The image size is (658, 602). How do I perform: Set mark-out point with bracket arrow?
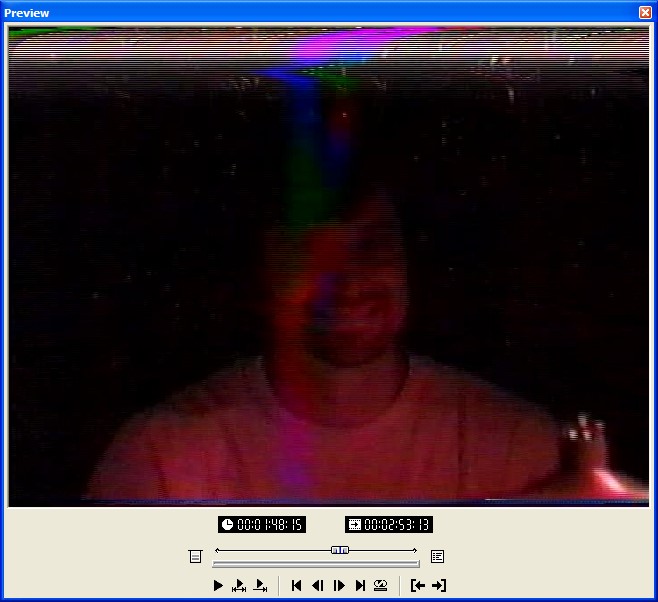pos(439,585)
